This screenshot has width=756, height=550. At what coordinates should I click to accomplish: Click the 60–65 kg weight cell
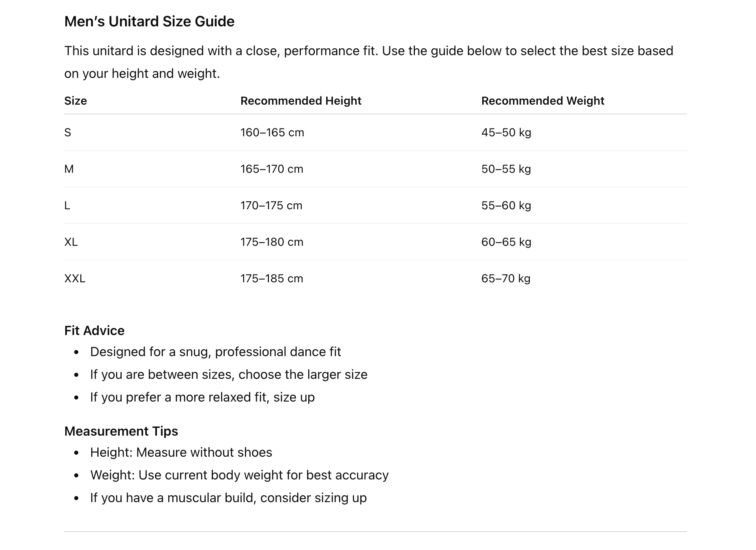click(x=506, y=242)
